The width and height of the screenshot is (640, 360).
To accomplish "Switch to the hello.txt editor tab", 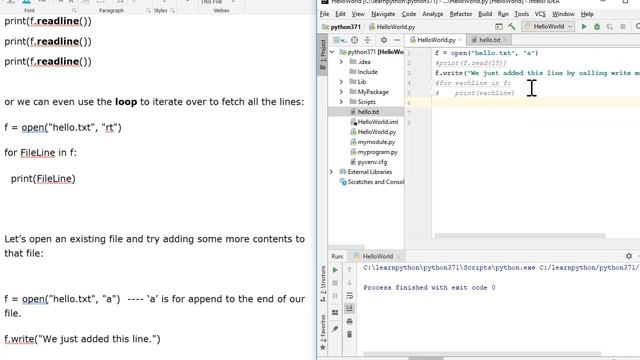I will click(489, 40).
